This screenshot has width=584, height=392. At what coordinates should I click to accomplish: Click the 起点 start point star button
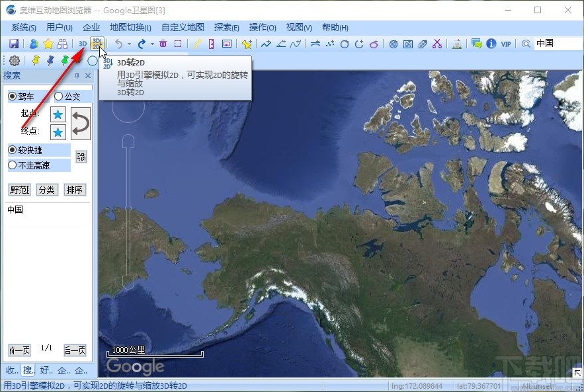pyautogui.click(x=58, y=114)
